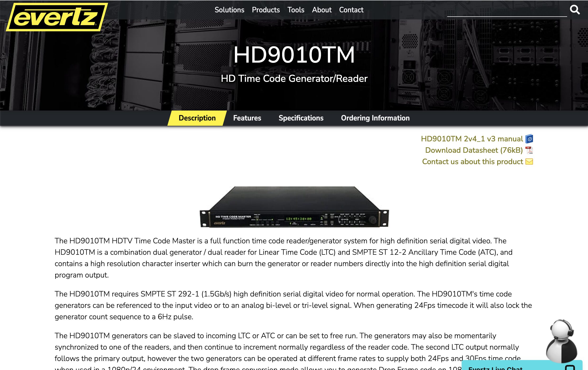Expand the Ordering Information tab
The image size is (588, 370).
click(x=375, y=118)
